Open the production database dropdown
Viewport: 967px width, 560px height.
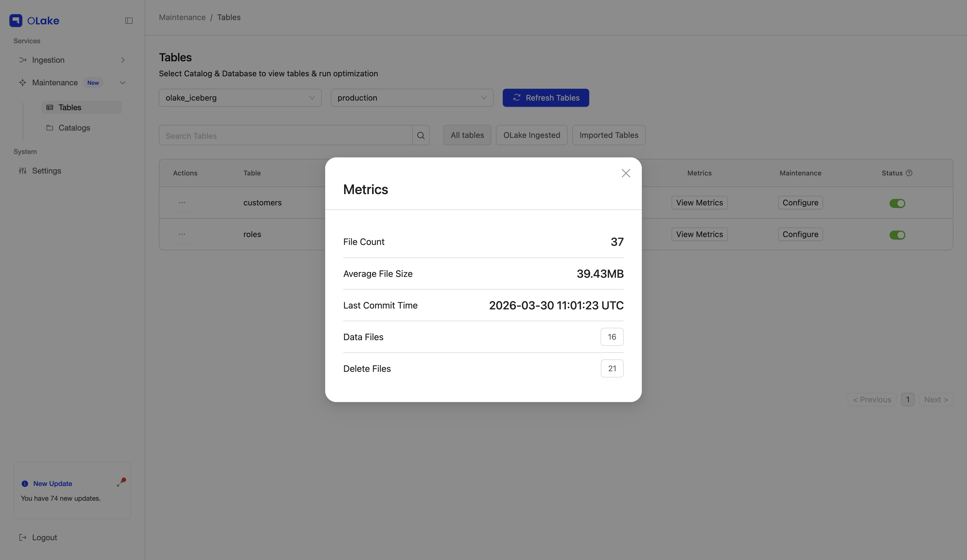point(412,98)
